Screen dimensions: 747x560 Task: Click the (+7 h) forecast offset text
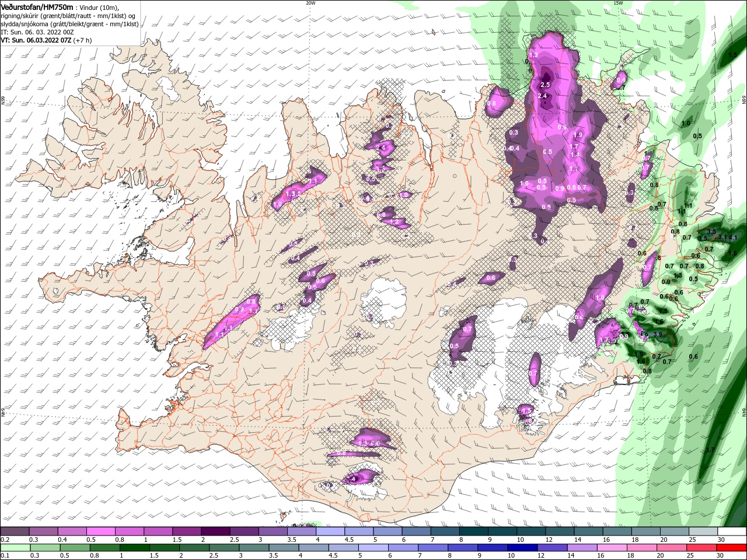tap(82, 40)
